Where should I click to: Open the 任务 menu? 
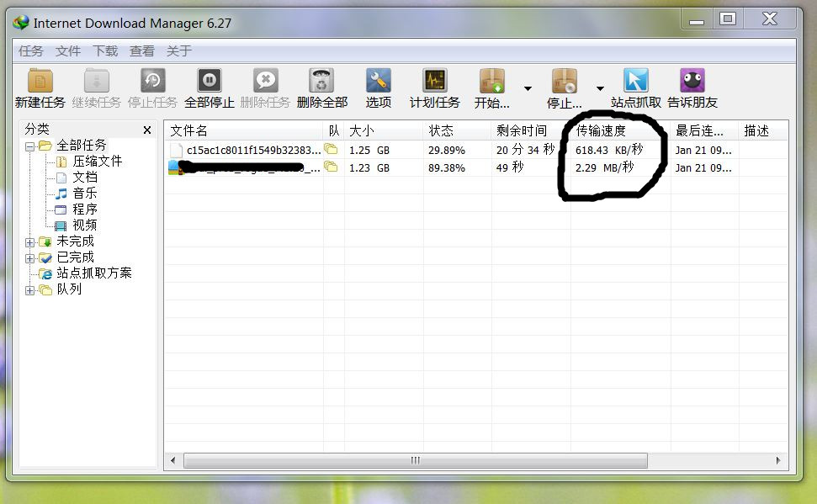[x=31, y=51]
